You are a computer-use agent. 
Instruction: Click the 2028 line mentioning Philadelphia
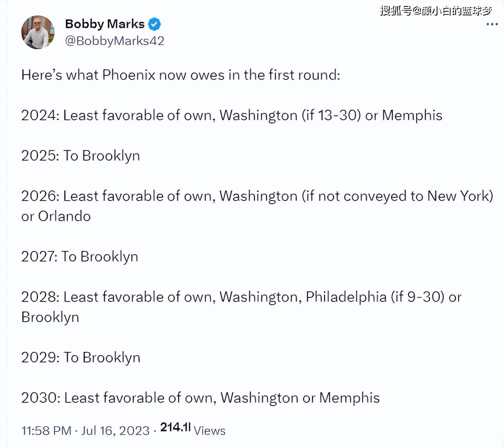(x=241, y=297)
